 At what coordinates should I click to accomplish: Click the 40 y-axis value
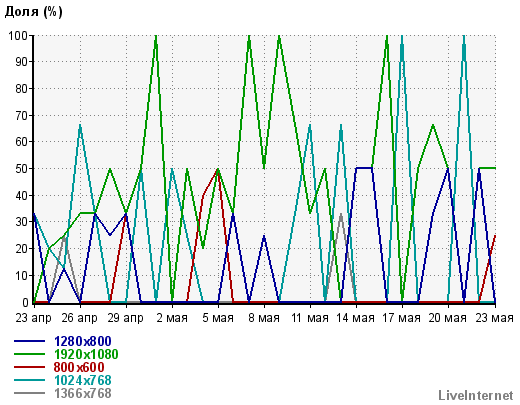click(22, 195)
